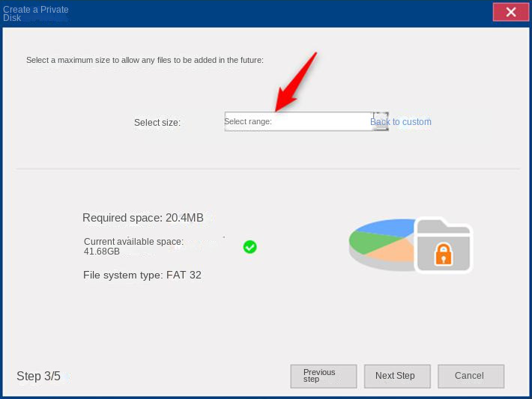Image resolution: width=532 pixels, height=399 pixels.
Task: Return to the Previous step
Action: [323, 376]
